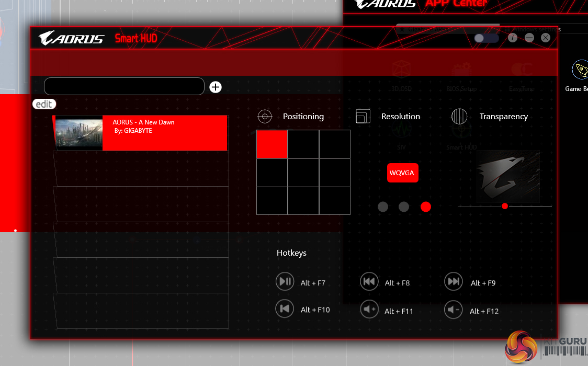The height and width of the screenshot is (366, 588).
Task: Click the AORUS eagle transparency preview image
Action: tap(508, 176)
